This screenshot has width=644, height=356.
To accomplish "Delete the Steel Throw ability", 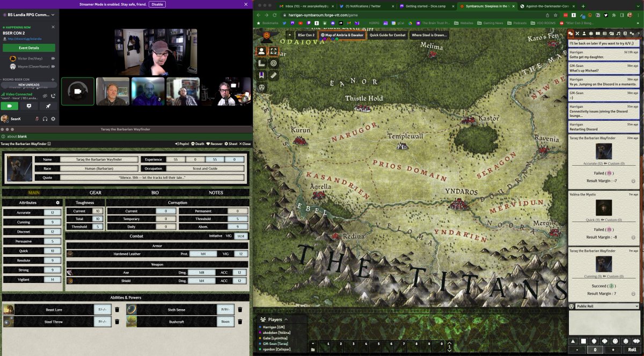I will click(x=117, y=322).
